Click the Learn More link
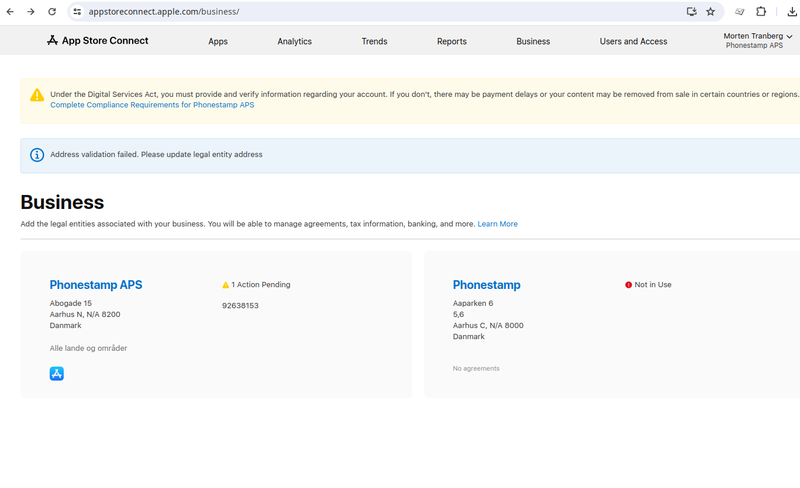The height and width of the screenshot is (488, 800). tap(497, 224)
